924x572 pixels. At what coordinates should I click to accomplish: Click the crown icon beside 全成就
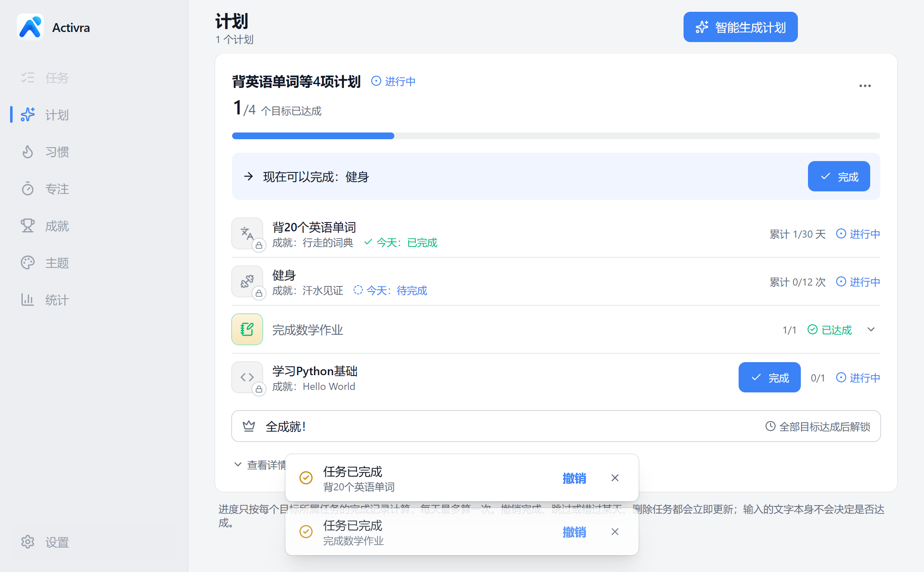pos(249,426)
